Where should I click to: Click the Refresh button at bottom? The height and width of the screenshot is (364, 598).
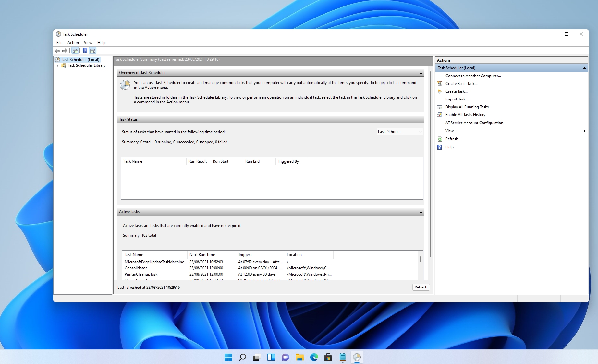pyautogui.click(x=421, y=287)
